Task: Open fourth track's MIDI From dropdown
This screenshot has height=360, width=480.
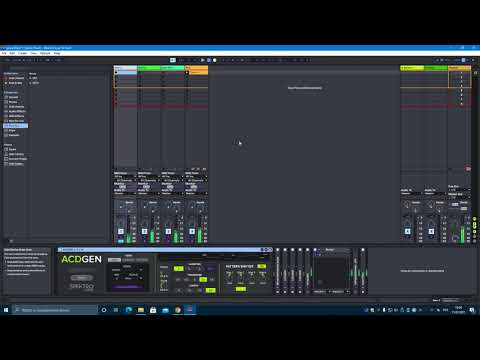Action: [196, 177]
